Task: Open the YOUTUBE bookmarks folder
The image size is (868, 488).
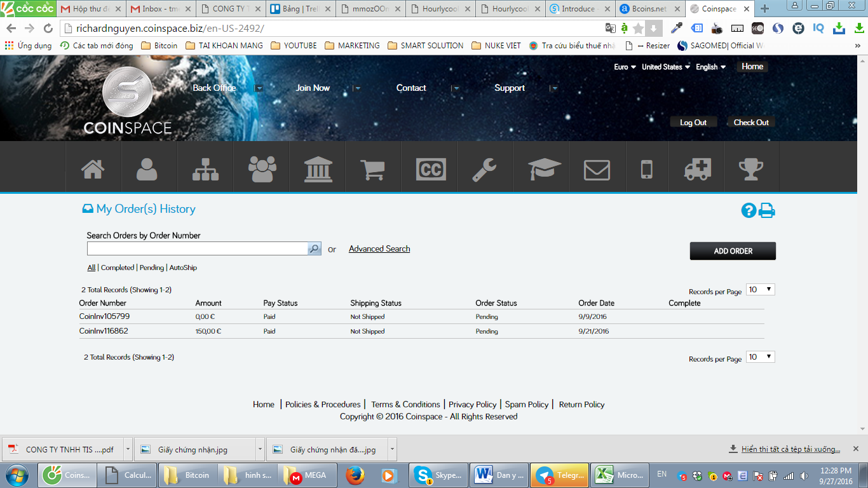Action: point(294,46)
